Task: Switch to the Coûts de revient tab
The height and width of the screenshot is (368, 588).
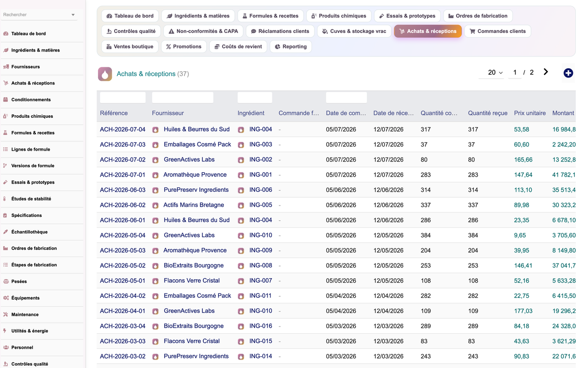Action: [238, 47]
